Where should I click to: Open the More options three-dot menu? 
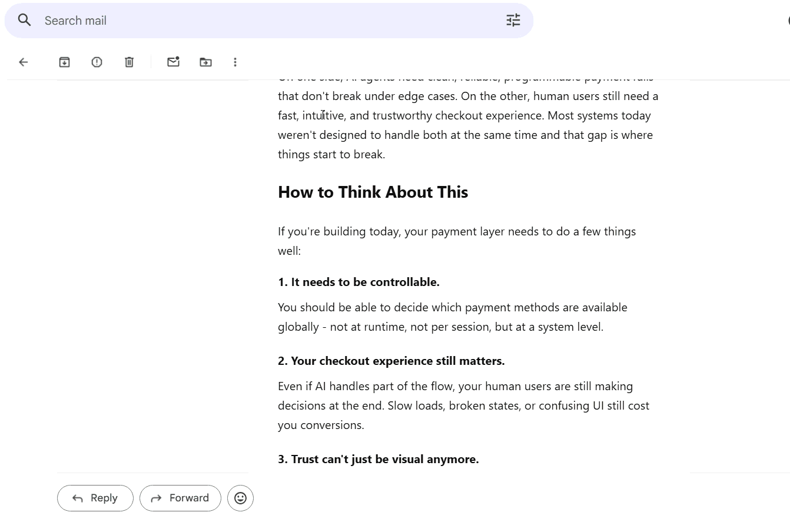(235, 62)
